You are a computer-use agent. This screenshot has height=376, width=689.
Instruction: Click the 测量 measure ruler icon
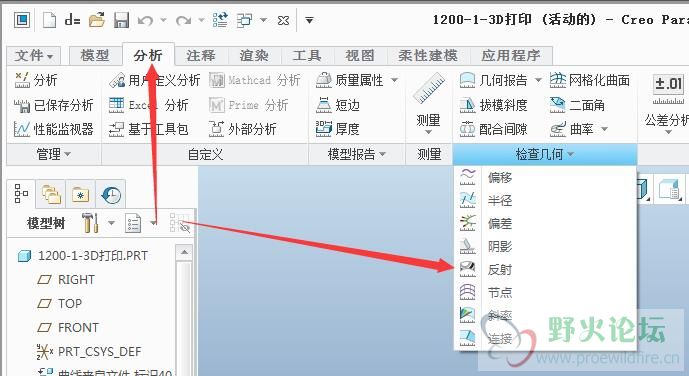[428, 89]
